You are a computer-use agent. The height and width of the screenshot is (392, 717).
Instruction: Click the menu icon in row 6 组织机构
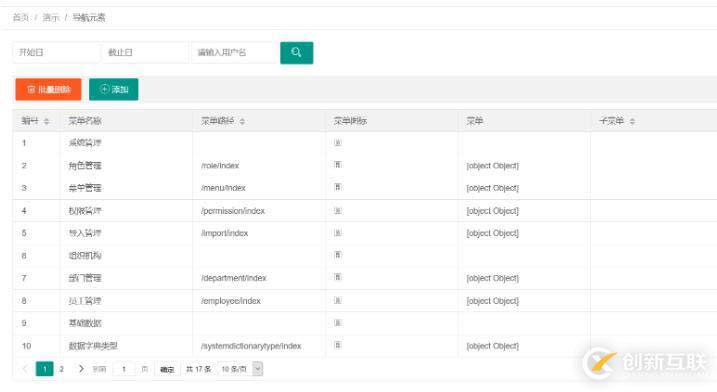337,255
